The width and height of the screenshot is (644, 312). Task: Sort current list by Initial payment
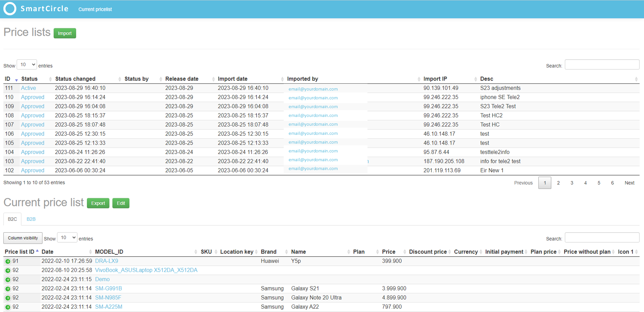coord(506,252)
